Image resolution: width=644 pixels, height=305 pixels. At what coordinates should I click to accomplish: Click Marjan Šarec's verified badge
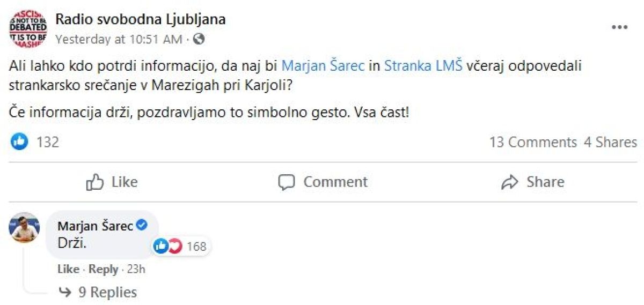(142, 226)
